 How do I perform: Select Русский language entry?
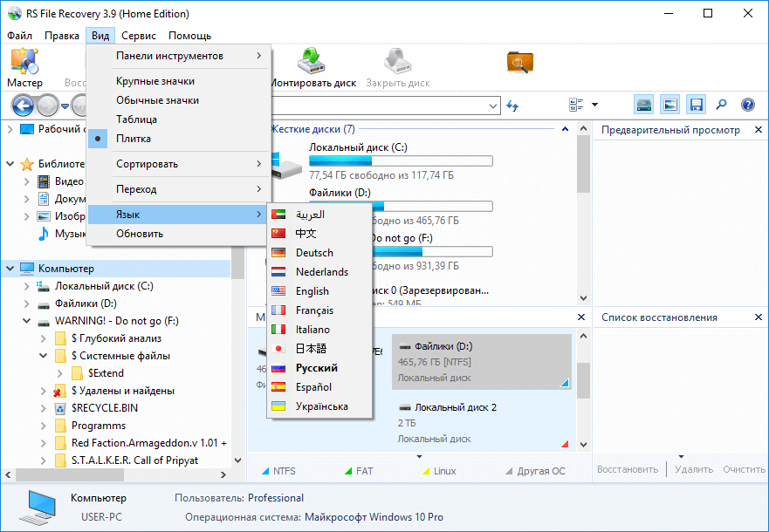tap(319, 368)
